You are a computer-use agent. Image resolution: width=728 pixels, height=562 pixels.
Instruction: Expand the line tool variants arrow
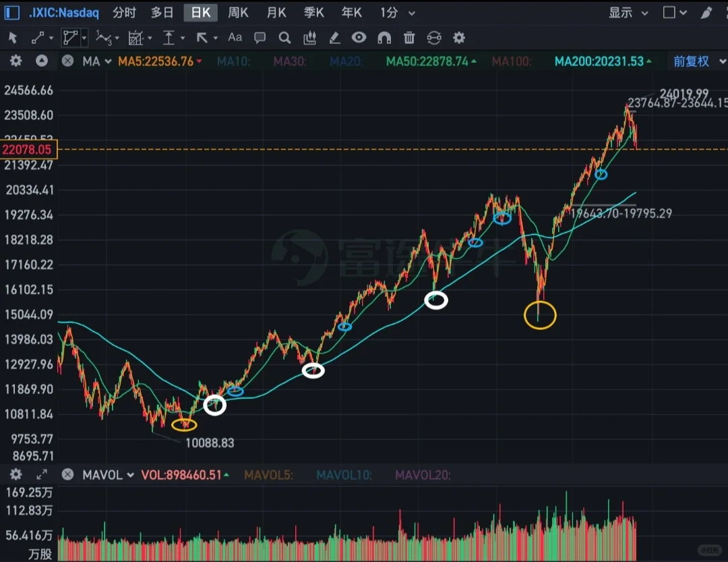[51, 38]
